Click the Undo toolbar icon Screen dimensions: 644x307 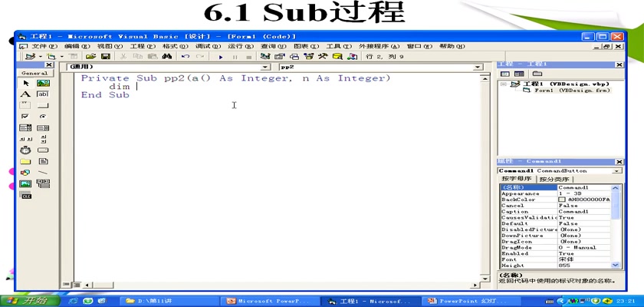click(186, 57)
